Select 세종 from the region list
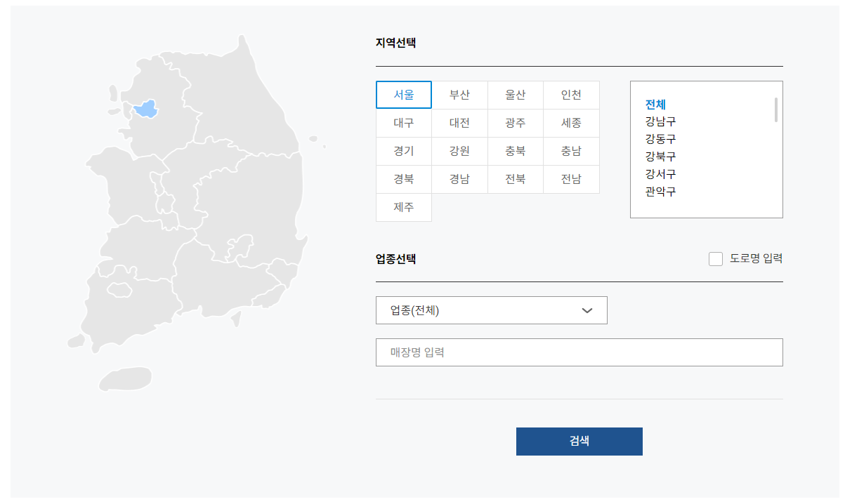Viewport: 845px width, 504px height. tap(571, 123)
